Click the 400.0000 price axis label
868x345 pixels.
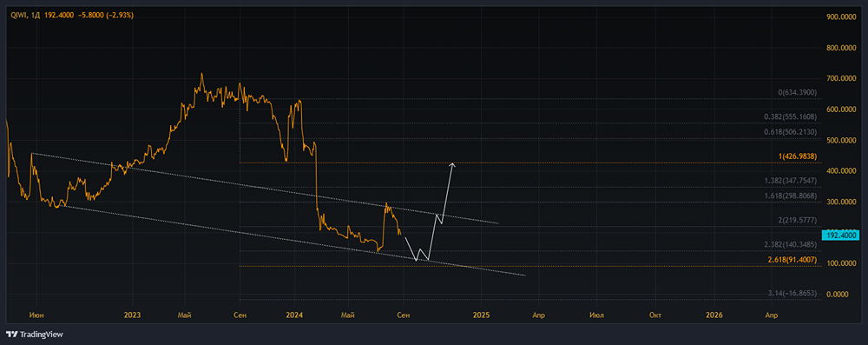tap(842, 171)
